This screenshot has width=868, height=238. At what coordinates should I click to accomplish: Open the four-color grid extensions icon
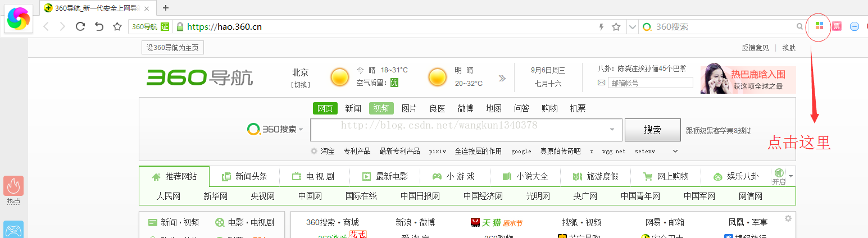pyautogui.click(x=819, y=26)
